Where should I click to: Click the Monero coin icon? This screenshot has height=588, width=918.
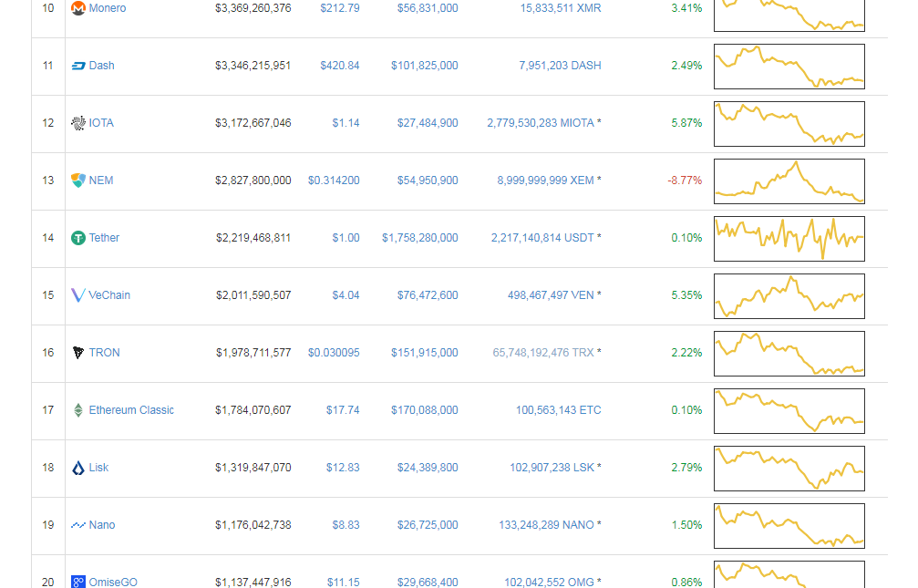coord(79,7)
